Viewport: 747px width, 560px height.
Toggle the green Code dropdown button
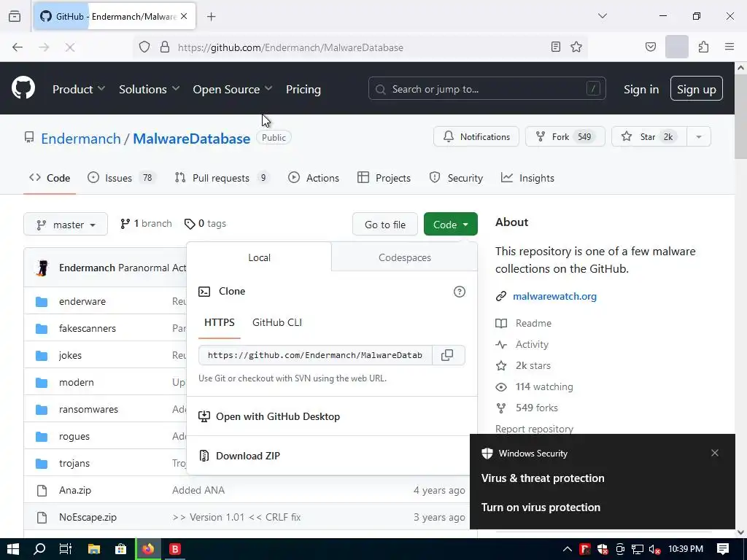451,225
